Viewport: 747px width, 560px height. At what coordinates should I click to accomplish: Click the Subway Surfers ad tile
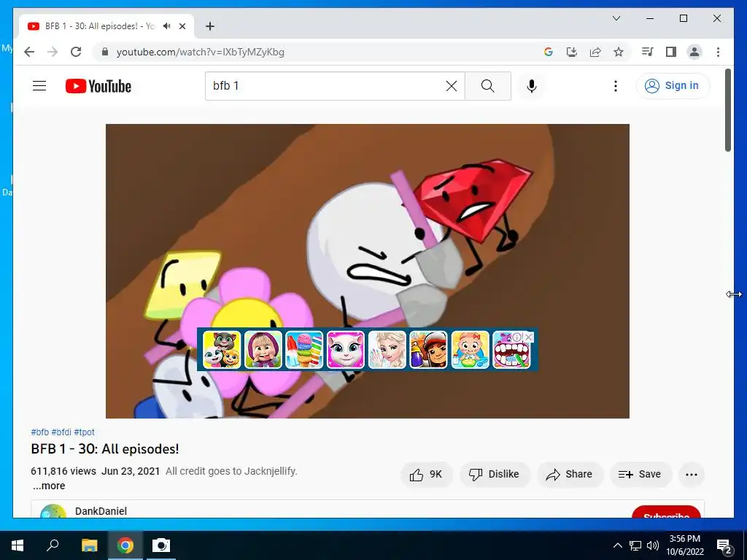[x=428, y=350]
